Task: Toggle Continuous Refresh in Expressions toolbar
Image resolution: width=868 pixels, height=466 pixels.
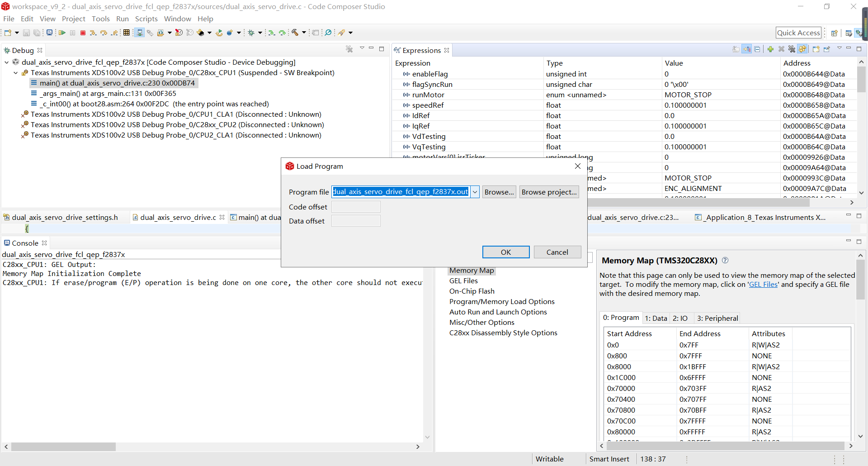Action: click(802, 49)
